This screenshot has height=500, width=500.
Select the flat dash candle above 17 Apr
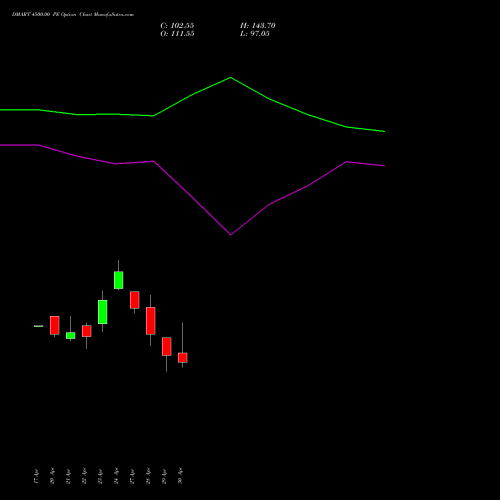(39, 326)
